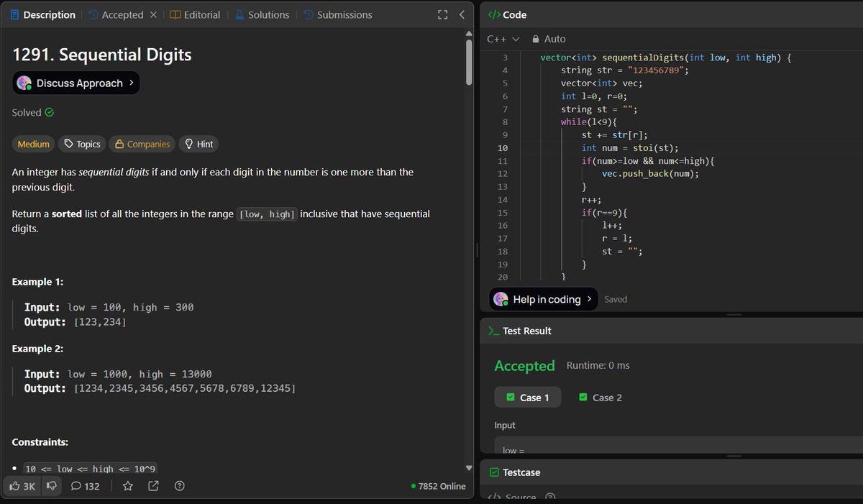Image resolution: width=863 pixels, height=504 pixels.
Task: Click the Test Result terminal icon
Action: pyautogui.click(x=493, y=331)
